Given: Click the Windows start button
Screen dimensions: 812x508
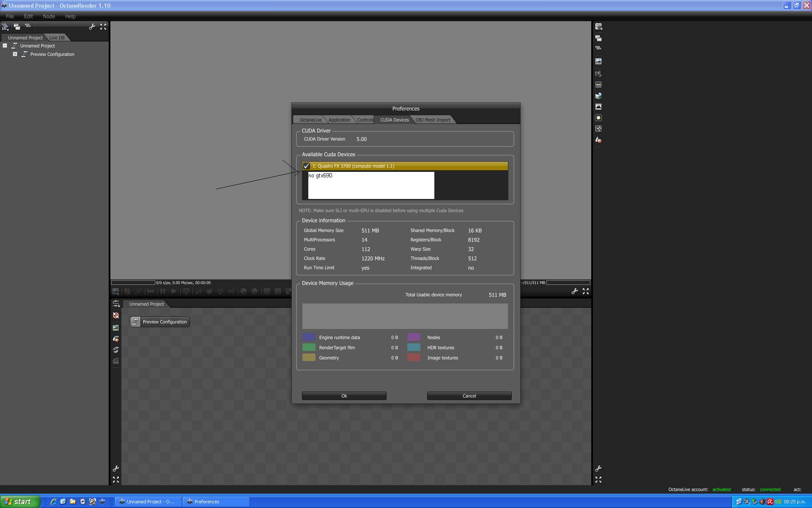Looking at the screenshot, I should pyautogui.click(x=19, y=502).
